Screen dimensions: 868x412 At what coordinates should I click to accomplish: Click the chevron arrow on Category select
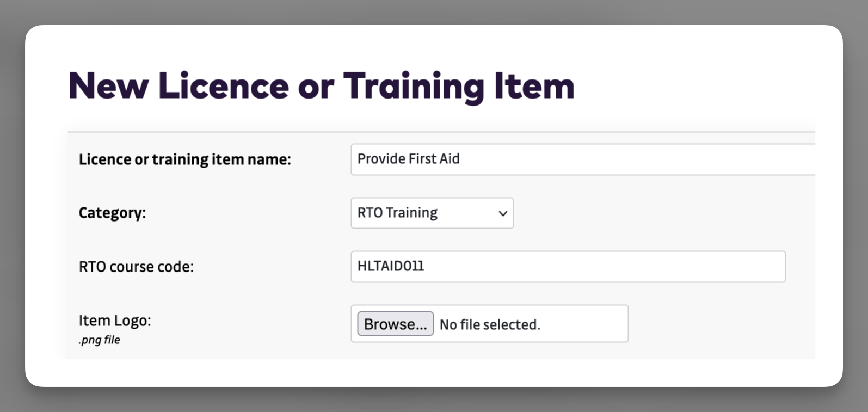(x=503, y=213)
